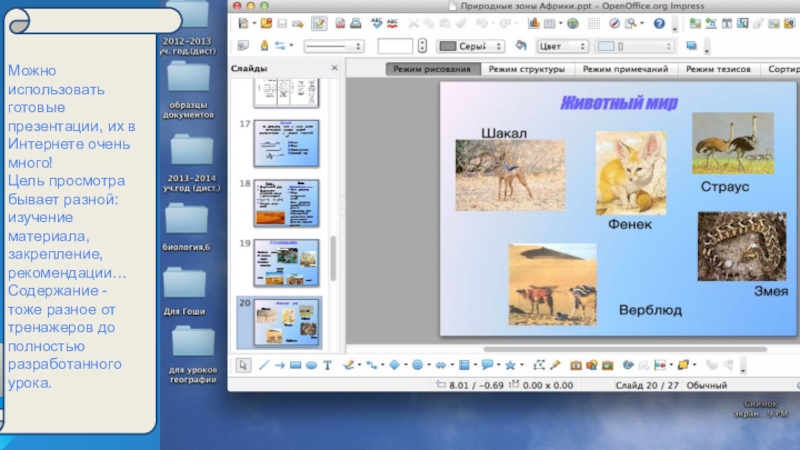This screenshot has height=450, width=800.
Task: Select the Ellipse shape tool
Action: pyautogui.click(x=311, y=365)
